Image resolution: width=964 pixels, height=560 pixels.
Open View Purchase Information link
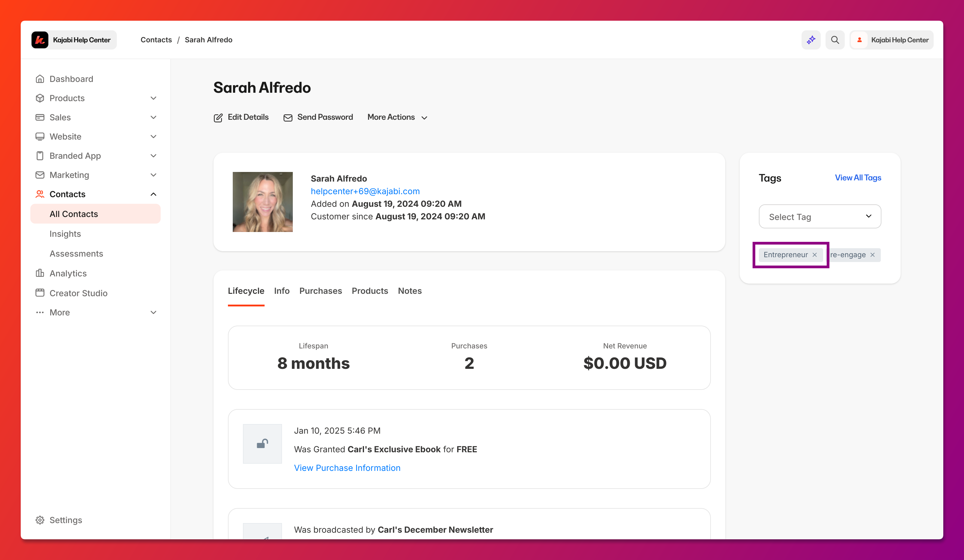(347, 468)
